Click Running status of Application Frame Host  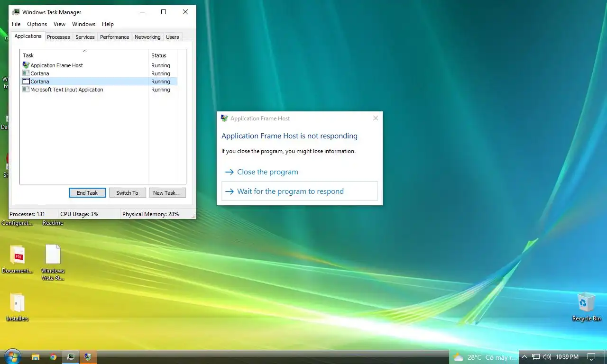161,65
